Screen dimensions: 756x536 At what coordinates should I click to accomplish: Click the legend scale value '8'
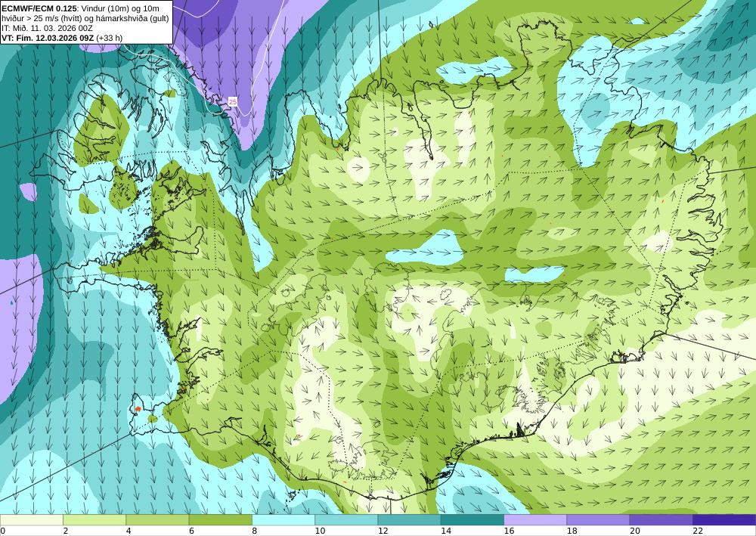tap(254, 531)
